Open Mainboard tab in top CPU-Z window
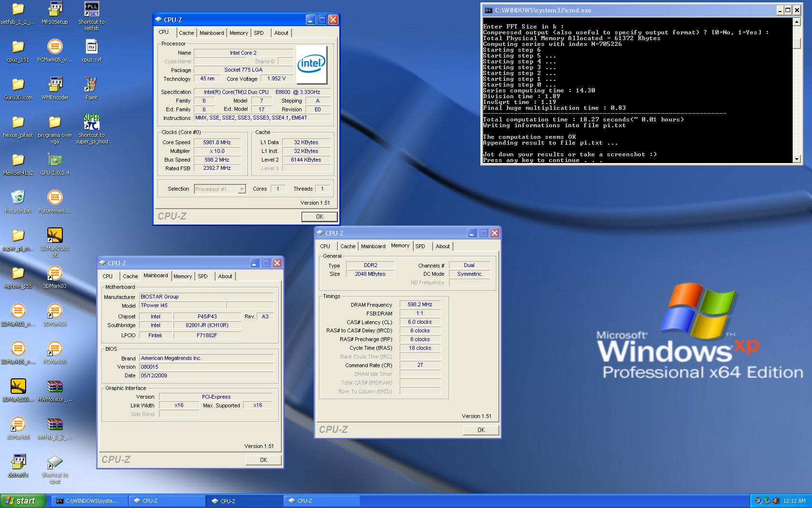 pos(212,33)
